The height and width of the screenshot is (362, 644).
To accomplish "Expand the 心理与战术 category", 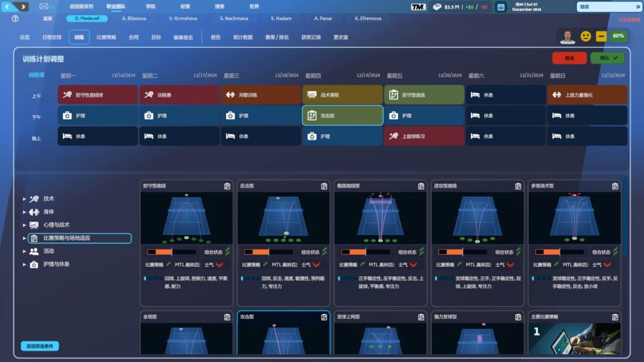I will (x=24, y=225).
